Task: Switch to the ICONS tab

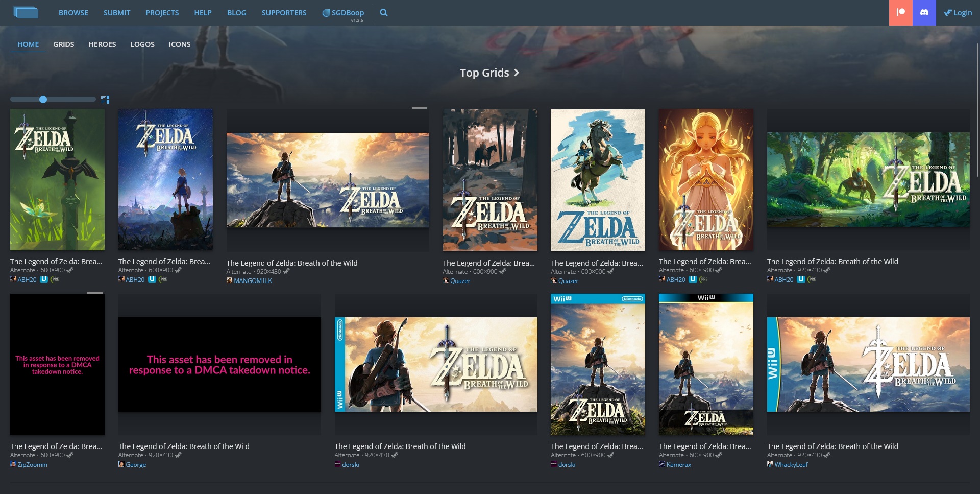Action: tap(180, 44)
